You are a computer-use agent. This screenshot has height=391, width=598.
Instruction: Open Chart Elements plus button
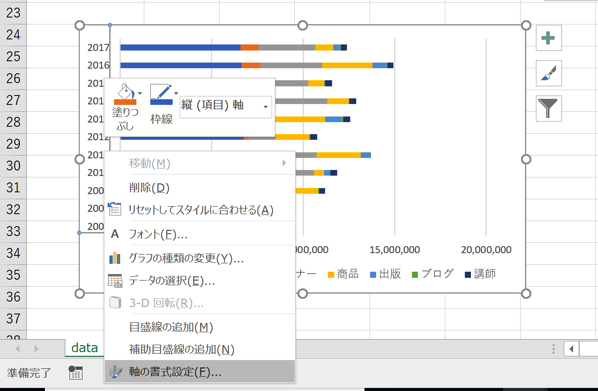[x=548, y=38]
